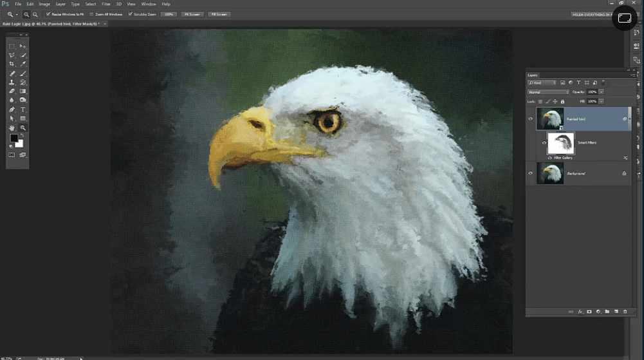Select the Crop tool
The height and width of the screenshot is (360, 644).
[x=12, y=64]
